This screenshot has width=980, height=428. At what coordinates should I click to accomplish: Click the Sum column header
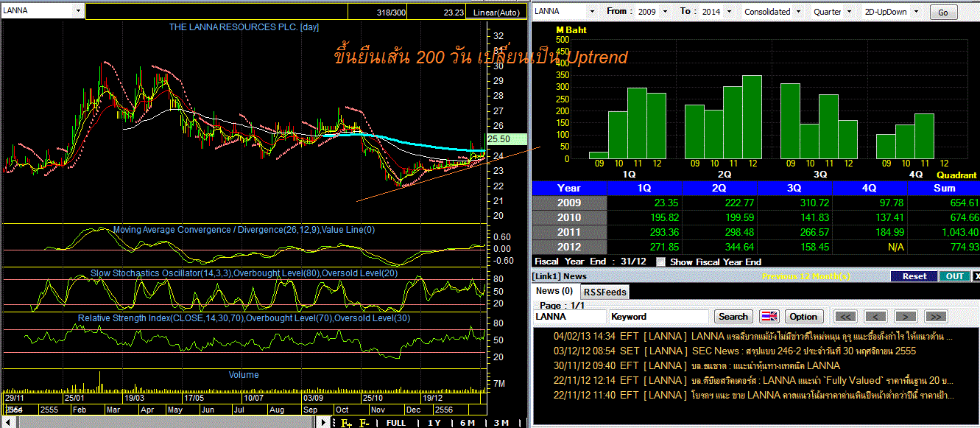944,188
